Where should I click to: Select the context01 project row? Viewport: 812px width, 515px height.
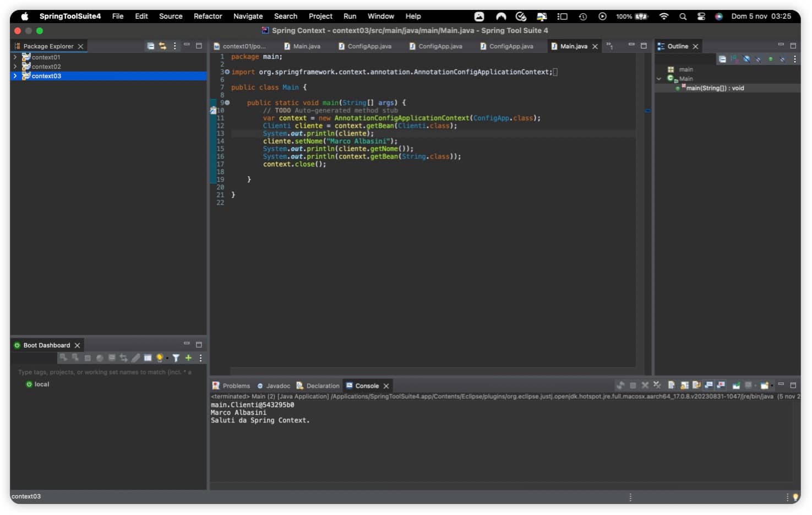108,57
